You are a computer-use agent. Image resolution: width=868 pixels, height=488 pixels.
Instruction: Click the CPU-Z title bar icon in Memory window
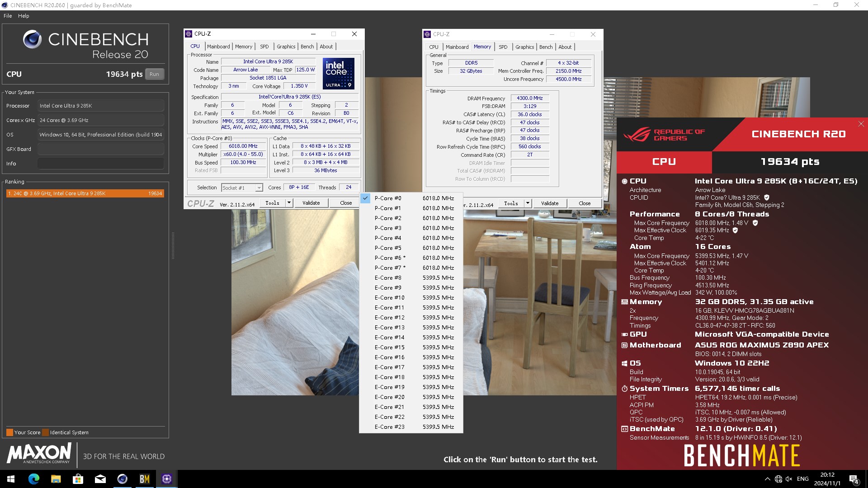click(x=428, y=34)
